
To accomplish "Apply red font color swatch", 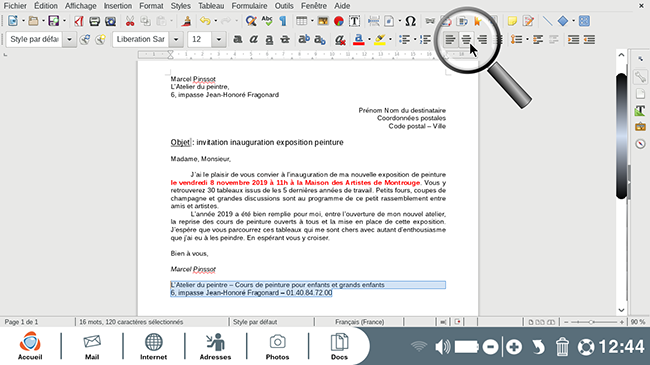I will point(359,39).
